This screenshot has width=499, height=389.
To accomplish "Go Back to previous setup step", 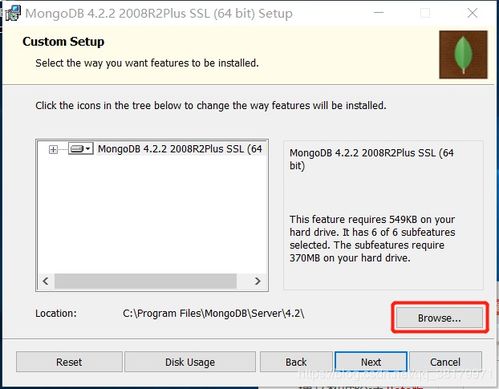I will (296, 362).
